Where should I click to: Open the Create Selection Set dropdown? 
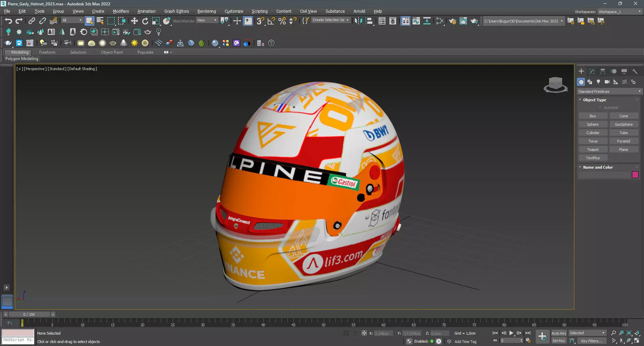tap(331, 20)
